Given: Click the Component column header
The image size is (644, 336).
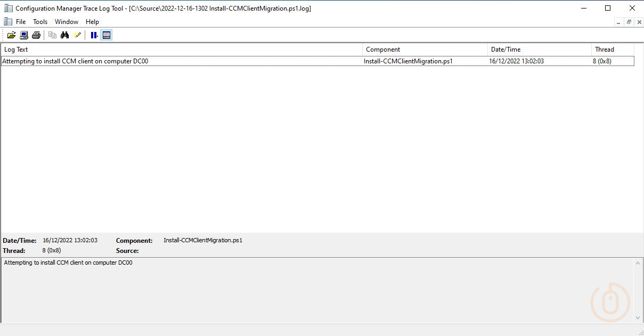Looking at the screenshot, I should click(425, 50).
